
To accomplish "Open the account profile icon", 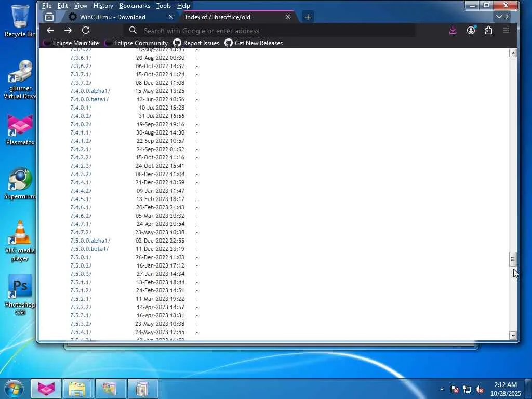I will click(471, 31).
